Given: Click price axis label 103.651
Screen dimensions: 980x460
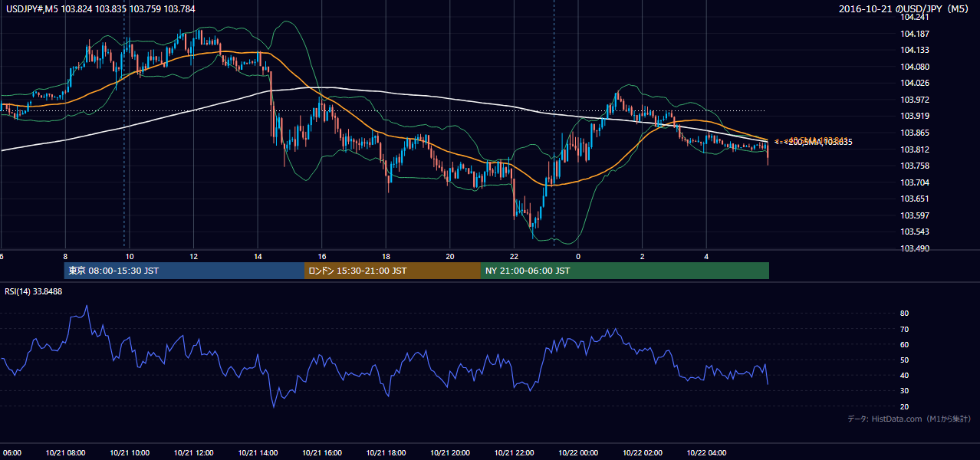Looking at the screenshot, I should pyautogui.click(x=916, y=199).
